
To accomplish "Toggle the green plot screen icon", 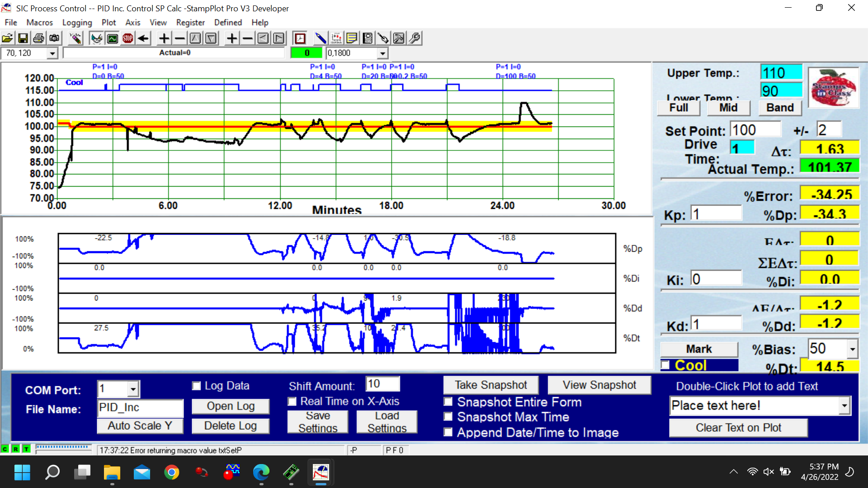I will [x=113, y=38].
